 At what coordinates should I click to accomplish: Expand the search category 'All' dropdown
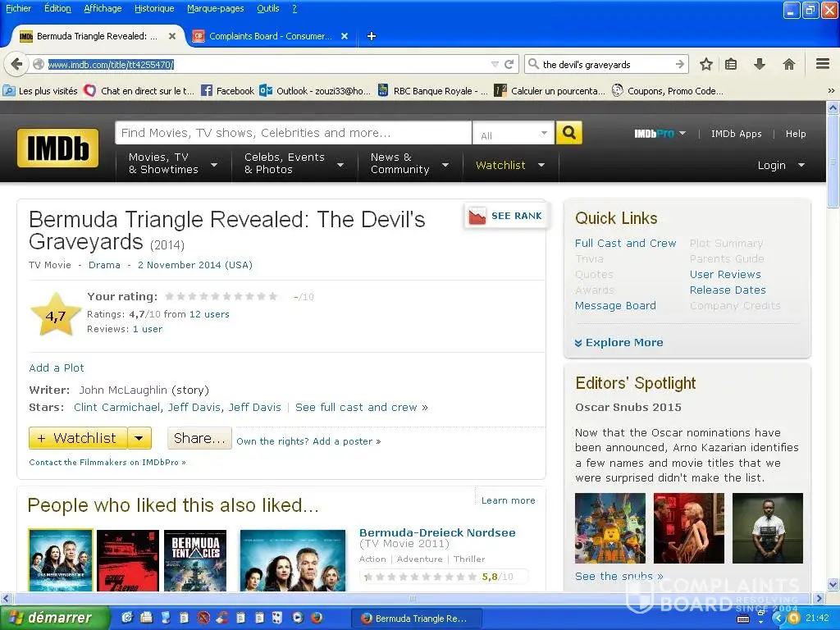(514, 135)
